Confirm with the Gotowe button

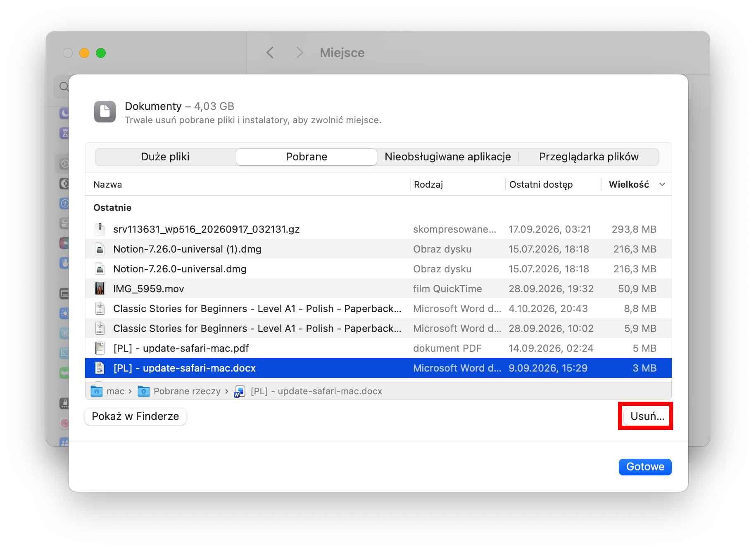[x=645, y=467]
